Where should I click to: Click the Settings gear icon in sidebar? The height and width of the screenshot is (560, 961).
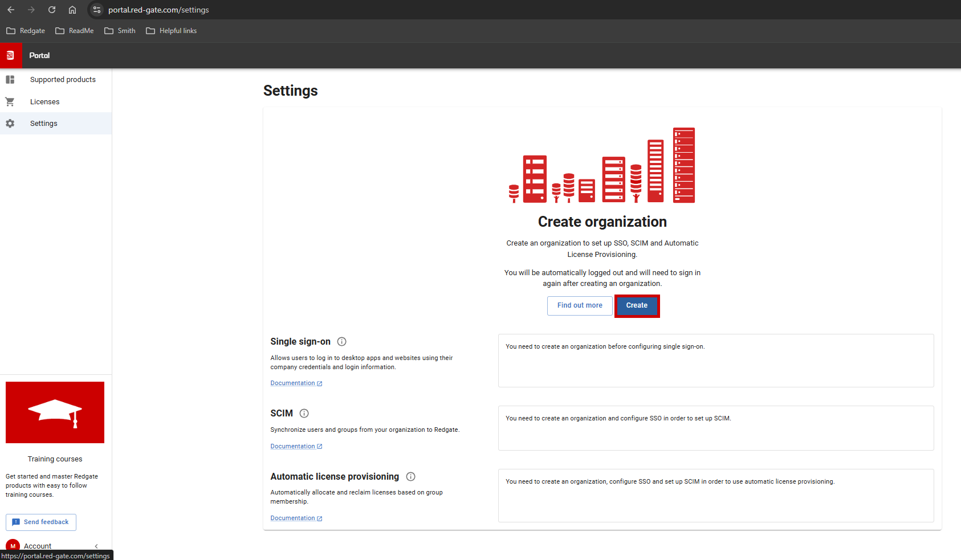[10, 124]
